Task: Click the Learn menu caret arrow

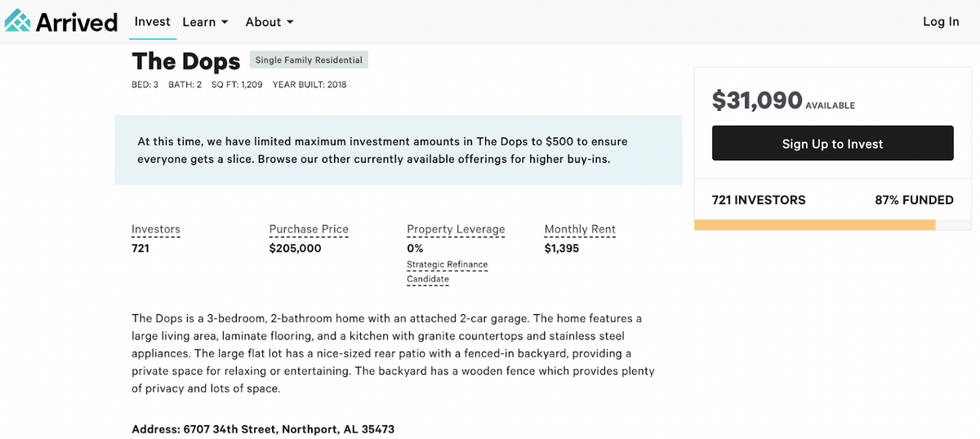Action: (225, 23)
